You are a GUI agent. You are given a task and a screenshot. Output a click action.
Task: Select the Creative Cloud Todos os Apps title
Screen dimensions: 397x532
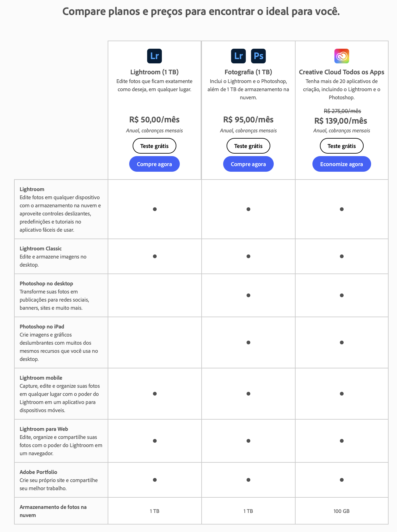point(341,72)
